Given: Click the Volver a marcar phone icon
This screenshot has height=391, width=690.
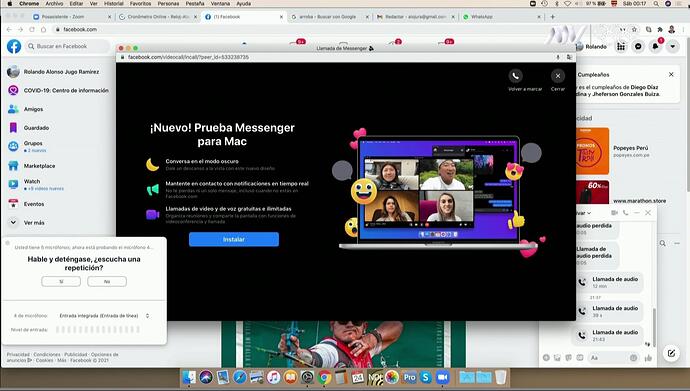Looking at the screenshot, I should [515, 76].
